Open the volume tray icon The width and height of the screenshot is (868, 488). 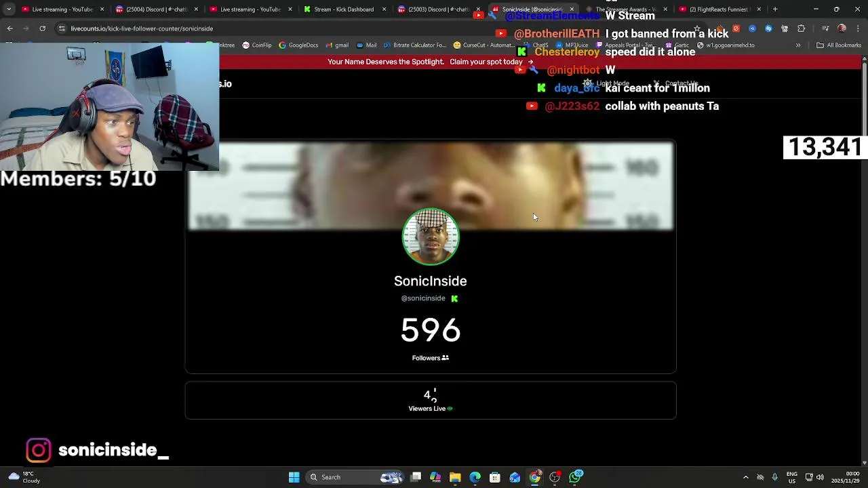pyautogui.click(x=821, y=477)
